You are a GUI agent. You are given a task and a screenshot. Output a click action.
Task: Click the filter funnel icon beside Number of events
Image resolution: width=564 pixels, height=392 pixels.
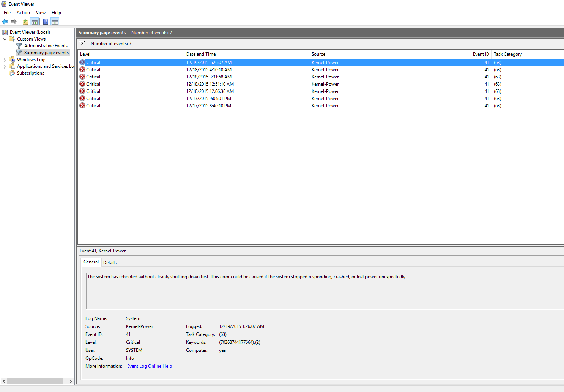click(82, 43)
